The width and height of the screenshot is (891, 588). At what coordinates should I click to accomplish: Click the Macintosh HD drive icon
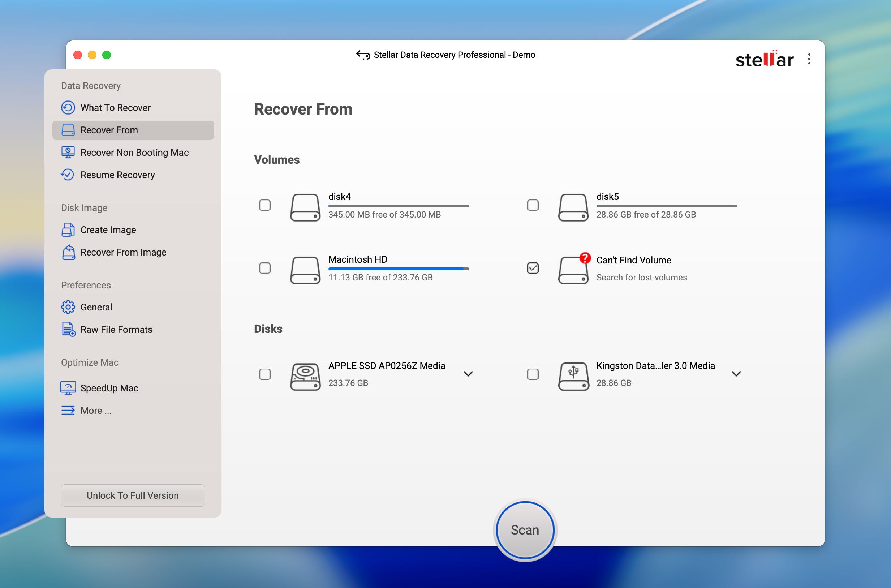[x=305, y=270]
